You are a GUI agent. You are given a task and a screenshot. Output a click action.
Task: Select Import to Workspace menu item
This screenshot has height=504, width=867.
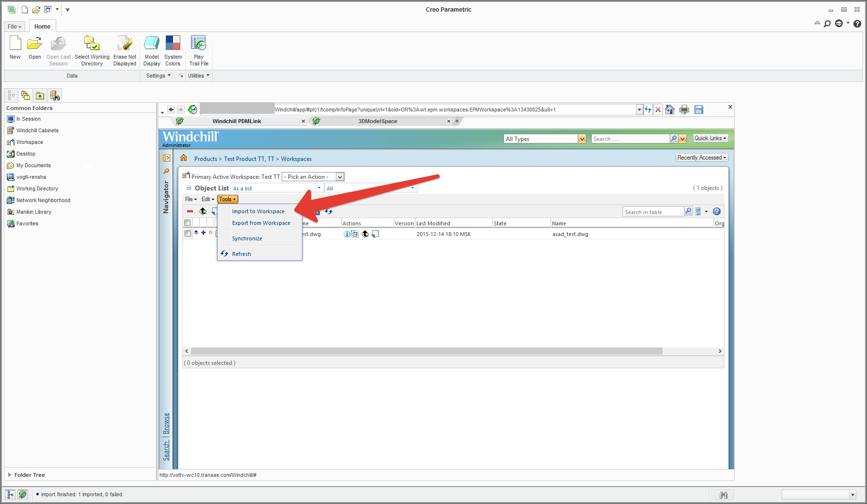pos(258,211)
